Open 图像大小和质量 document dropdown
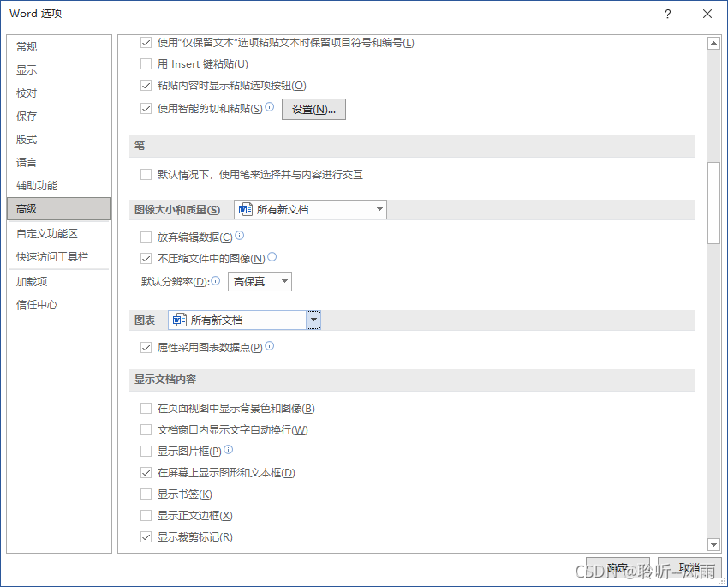This screenshot has height=587, width=728. [310, 209]
